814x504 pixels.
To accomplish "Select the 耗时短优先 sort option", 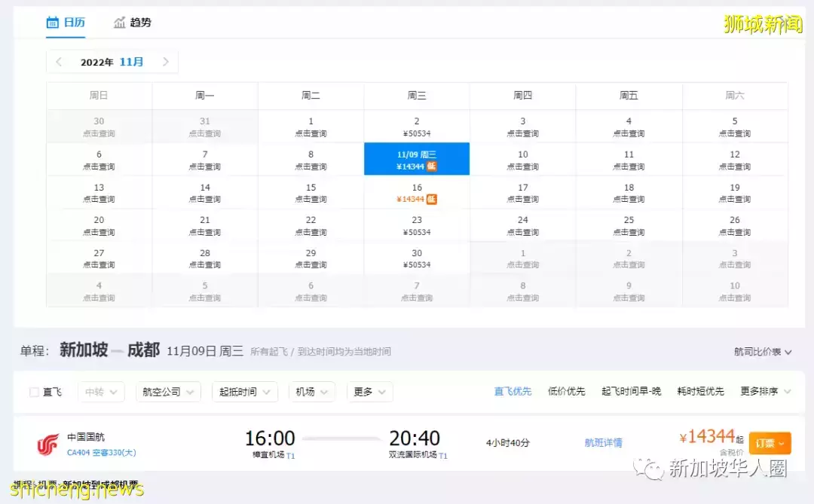I will click(x=701, y=391).
